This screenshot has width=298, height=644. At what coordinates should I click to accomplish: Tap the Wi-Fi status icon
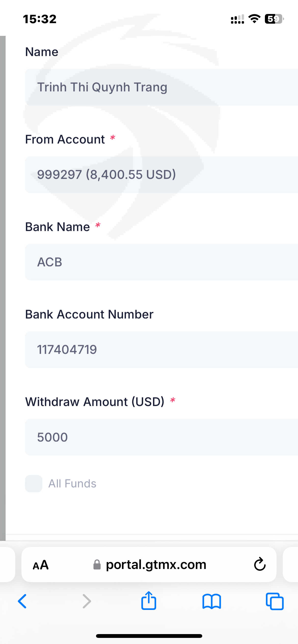254,19
